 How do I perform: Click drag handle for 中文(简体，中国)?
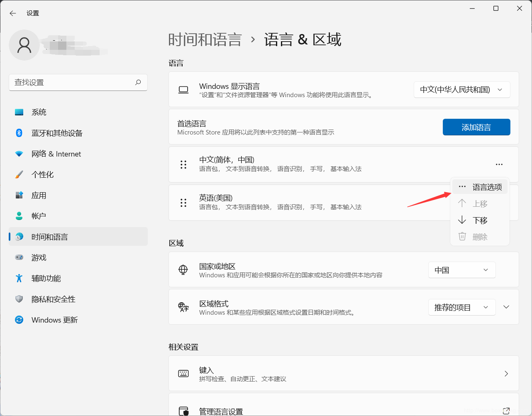[183, 164]
